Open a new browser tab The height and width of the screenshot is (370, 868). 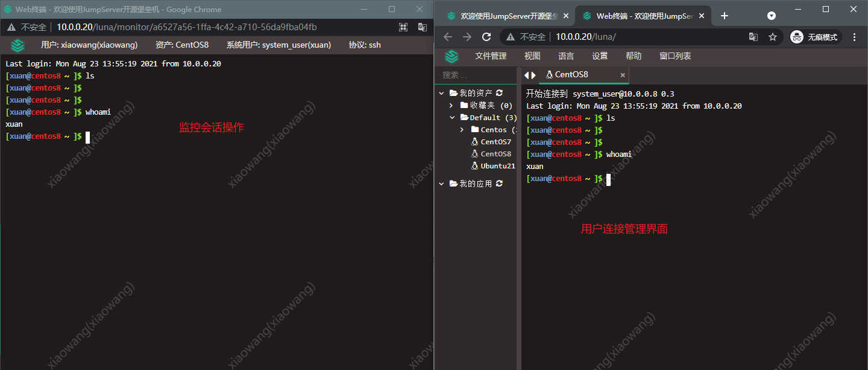(725, 16)
